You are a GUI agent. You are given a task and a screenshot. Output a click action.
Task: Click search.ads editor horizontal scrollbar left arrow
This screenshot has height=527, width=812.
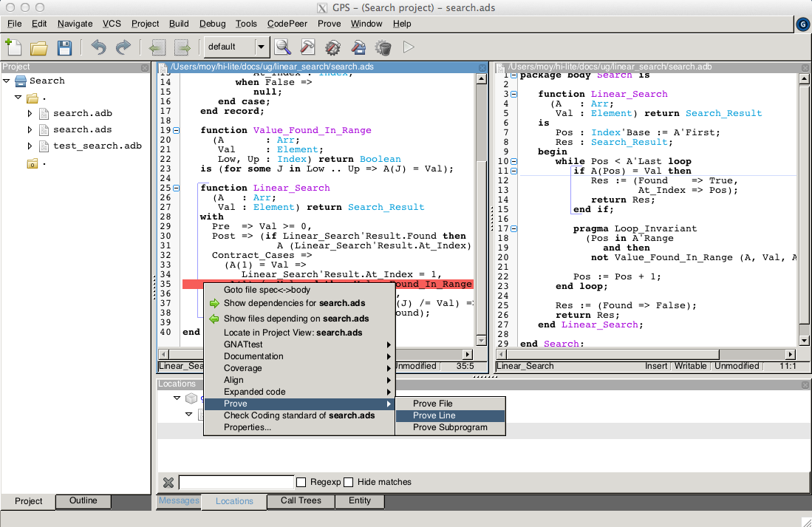163,355
